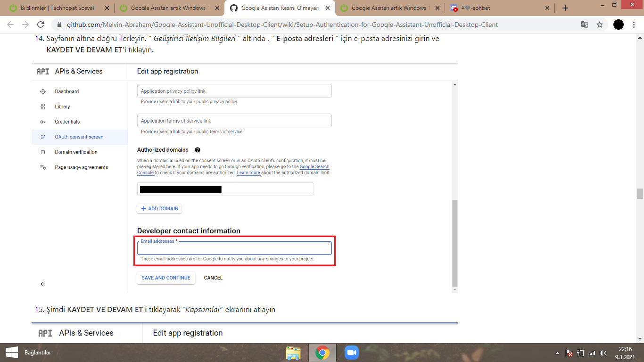The image size is (644, 362).
Task: Click the CANCEL button
Action: coord(213,278)
